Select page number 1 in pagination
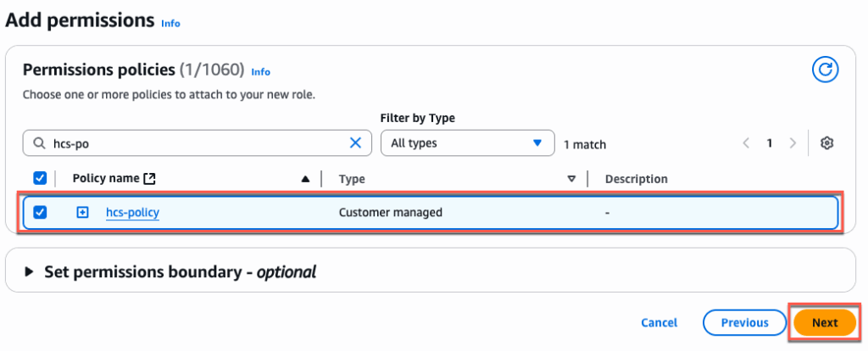Screen dimensions: 868x351 770,143
